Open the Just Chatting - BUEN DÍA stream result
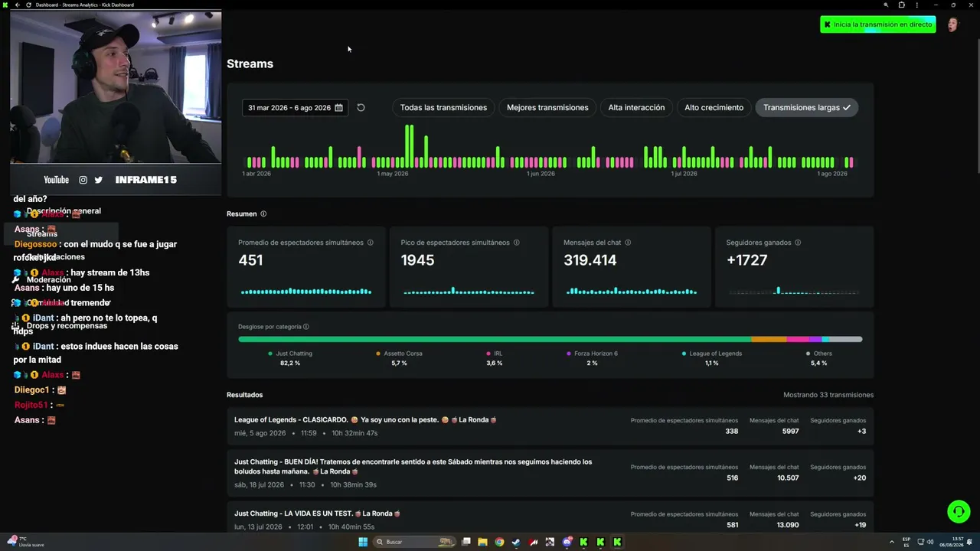Viewport: 980px width, 551px height. [x=550, y=473]
